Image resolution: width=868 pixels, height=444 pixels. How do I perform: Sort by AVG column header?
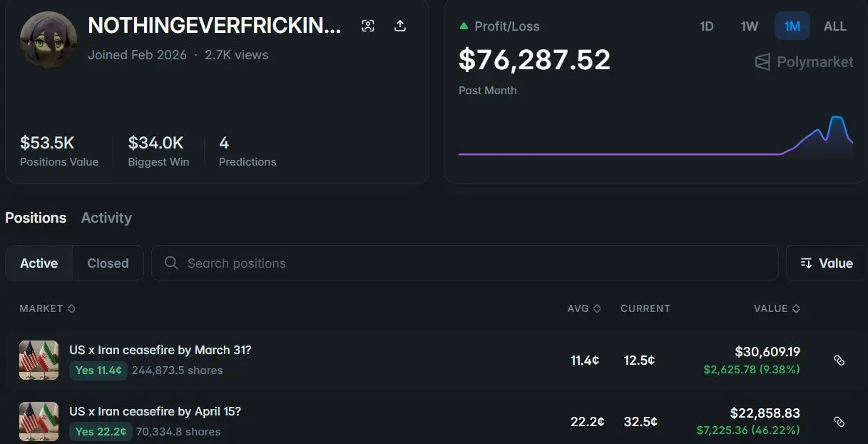(x=584, y=308)
